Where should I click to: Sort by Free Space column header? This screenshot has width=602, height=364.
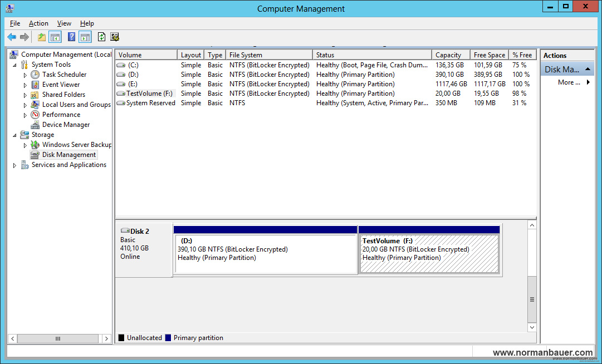(x=489, y=55)
